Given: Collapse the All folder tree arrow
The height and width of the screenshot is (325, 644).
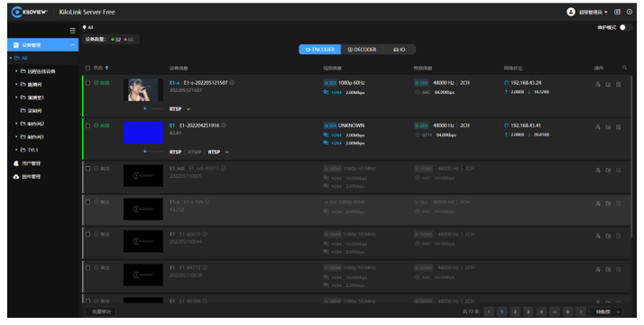Looking at the screenshot, I should tap(11, 58).
